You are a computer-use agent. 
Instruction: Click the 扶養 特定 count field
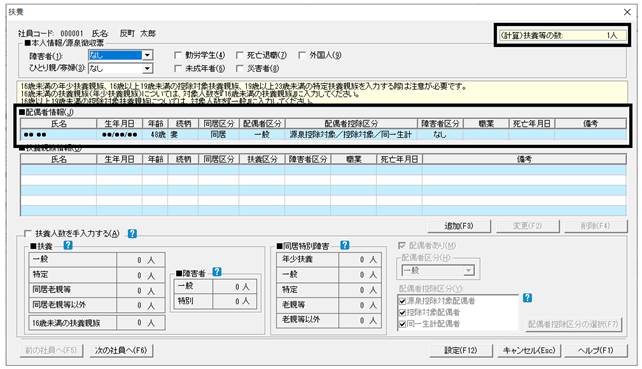click(x=140, y=275)
